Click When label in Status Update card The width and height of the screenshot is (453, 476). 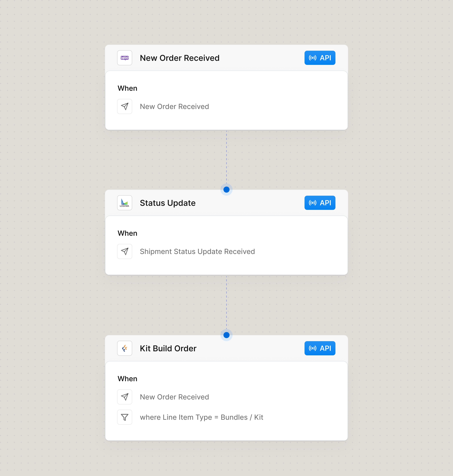click(127, 233)
